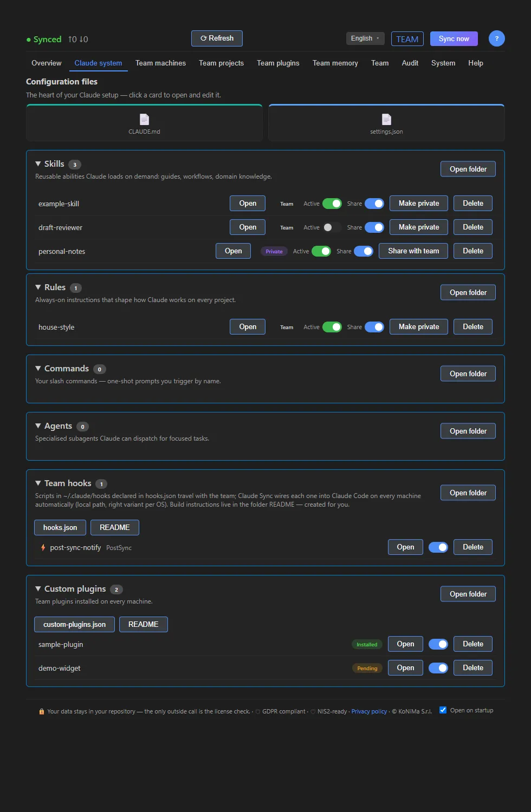Open custom-plugins.json file button
Screen dimensions: 531x812
tap(75, 624)
